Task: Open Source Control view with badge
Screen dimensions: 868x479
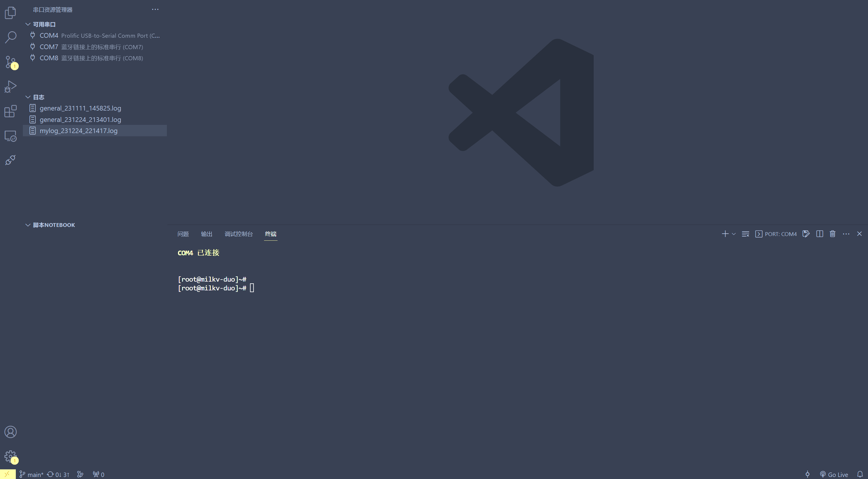Action: [11, 62]
